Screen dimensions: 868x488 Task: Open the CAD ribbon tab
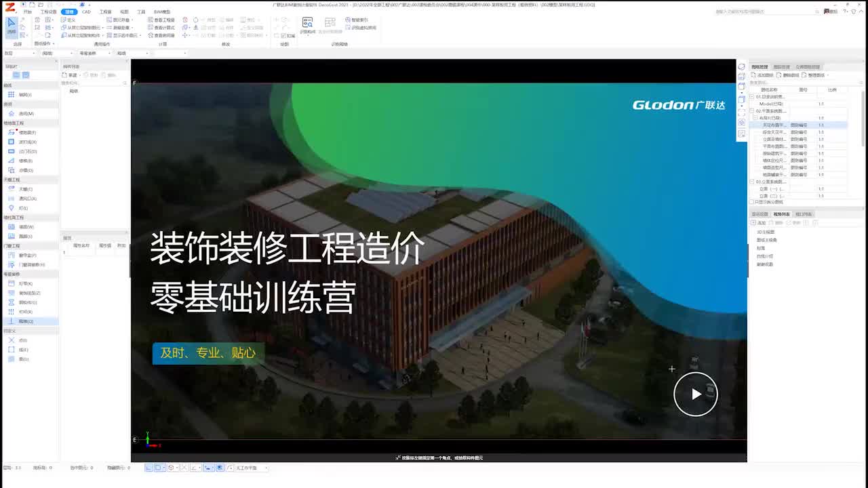(x=86, y=12)
